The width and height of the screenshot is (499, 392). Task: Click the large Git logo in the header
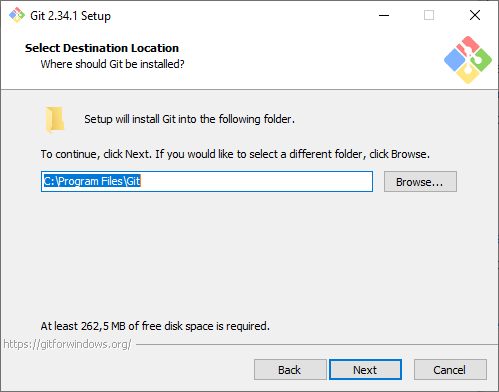(x=468, y=60)
